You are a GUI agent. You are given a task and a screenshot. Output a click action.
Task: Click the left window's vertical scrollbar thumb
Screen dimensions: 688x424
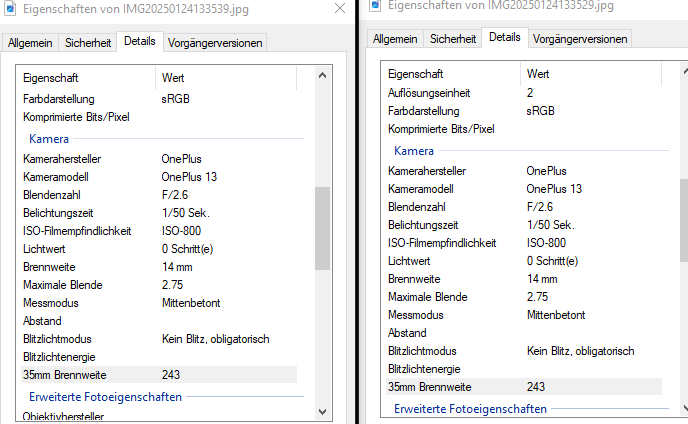point(322,227)
